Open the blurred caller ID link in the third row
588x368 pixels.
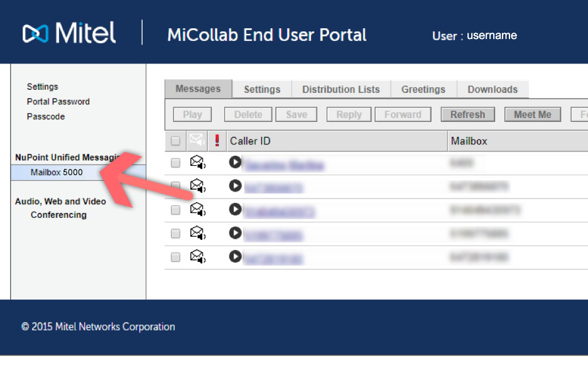point(280,212)
